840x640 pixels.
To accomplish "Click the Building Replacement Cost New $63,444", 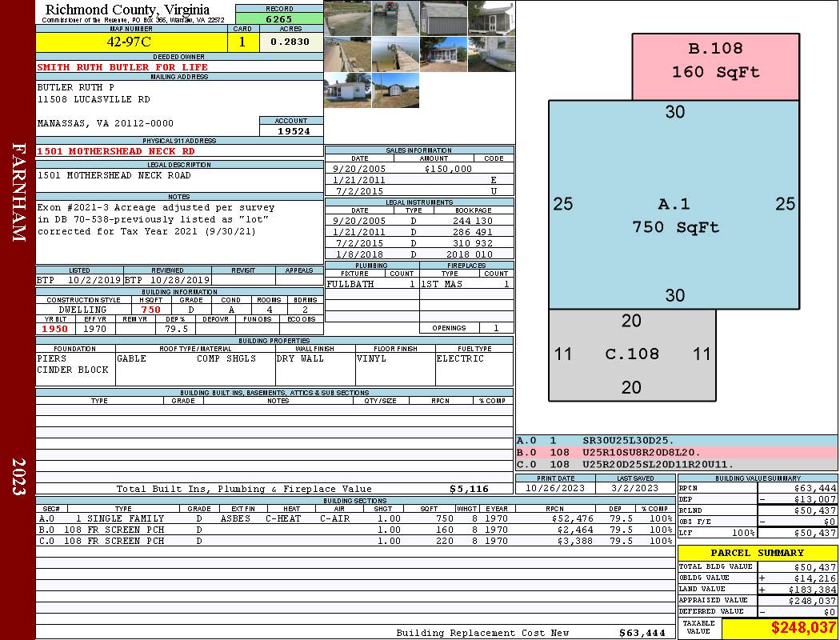I will click(642, 633).
